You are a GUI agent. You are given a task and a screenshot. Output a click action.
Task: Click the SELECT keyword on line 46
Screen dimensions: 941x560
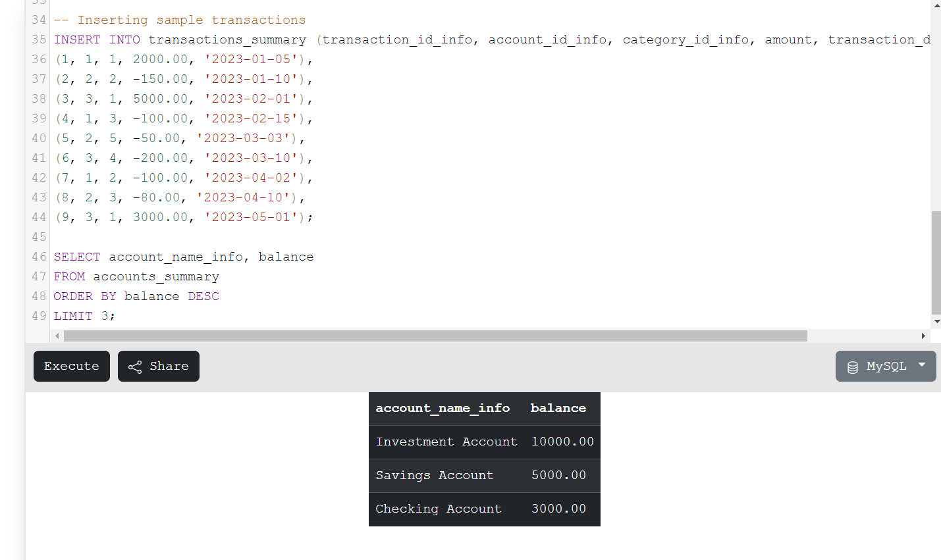click(x=77, y=257)
